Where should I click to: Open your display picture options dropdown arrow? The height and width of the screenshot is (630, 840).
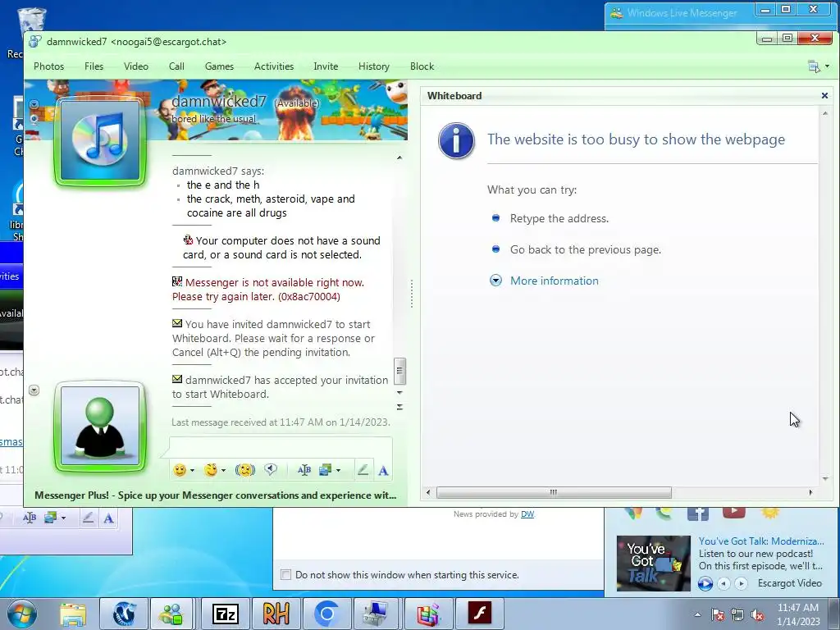[x=34, y=390]
